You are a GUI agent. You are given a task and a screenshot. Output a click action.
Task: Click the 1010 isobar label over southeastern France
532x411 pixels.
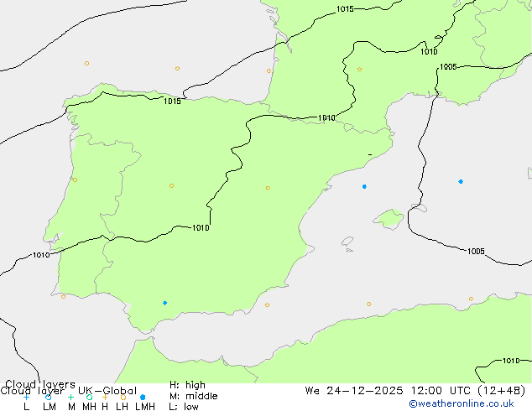(x=429, y=51)
